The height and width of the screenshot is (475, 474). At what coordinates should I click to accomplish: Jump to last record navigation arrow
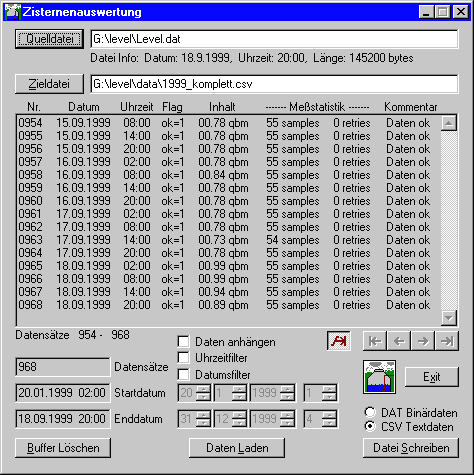tap(447, 341)
